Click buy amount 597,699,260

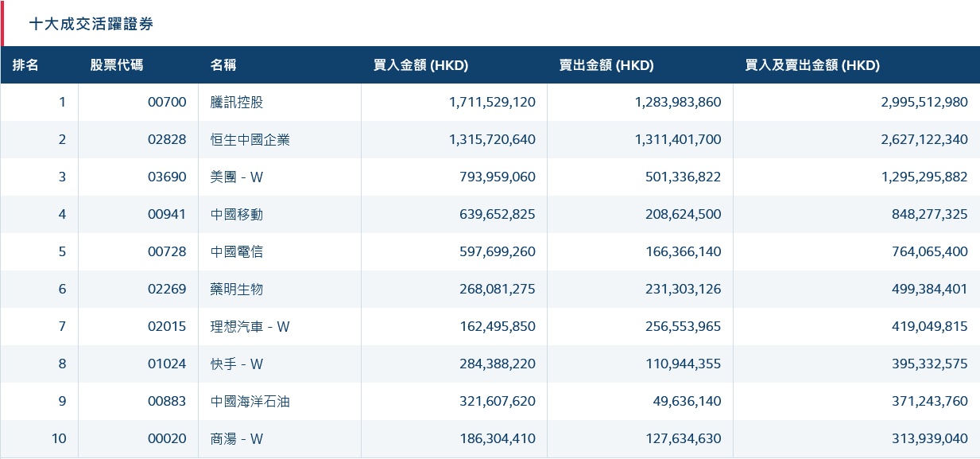(498, 251)
